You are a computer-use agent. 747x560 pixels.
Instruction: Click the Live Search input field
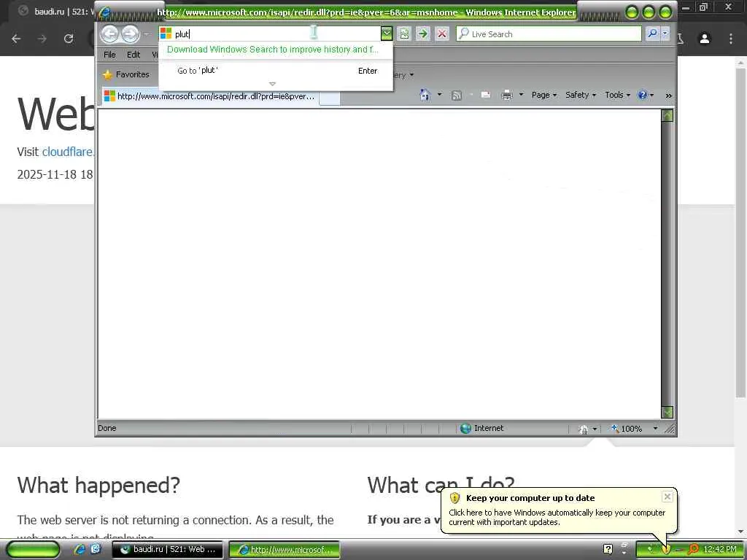click(549, 34)
